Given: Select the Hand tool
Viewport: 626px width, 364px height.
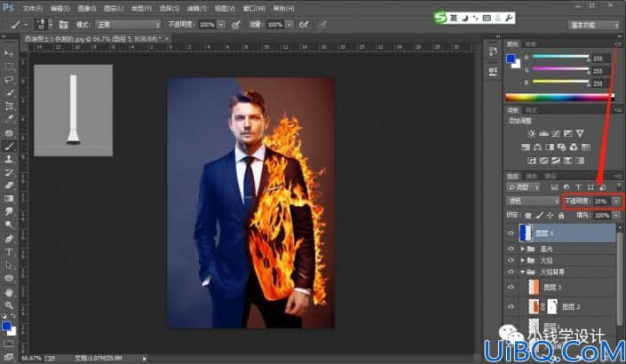Looking at the screenshot, I should tap(9, 292).
